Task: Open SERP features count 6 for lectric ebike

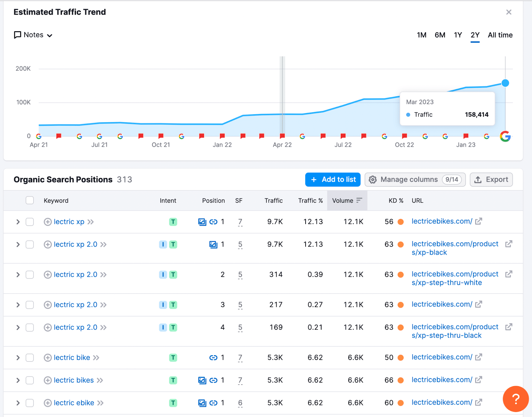Action: point(240,403)
